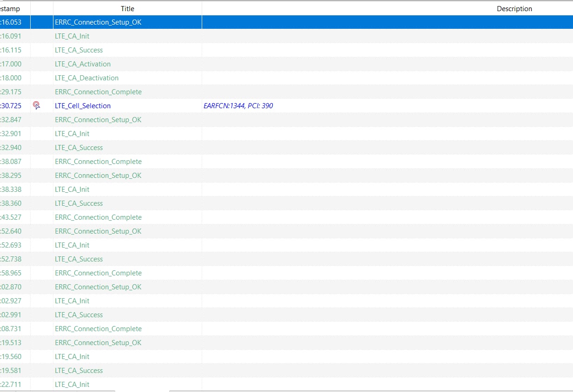Select the LTE_CA_Activation event
Screen dimensions: 573x392
[83, 64]
